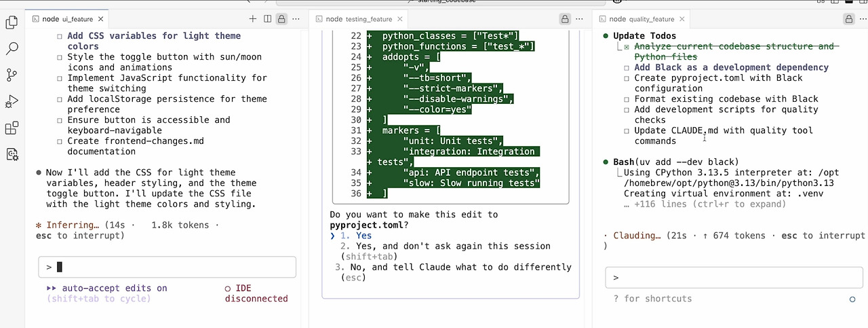Click the 'pyproject.toml' filename in the prompt

(x=367, y=225)
